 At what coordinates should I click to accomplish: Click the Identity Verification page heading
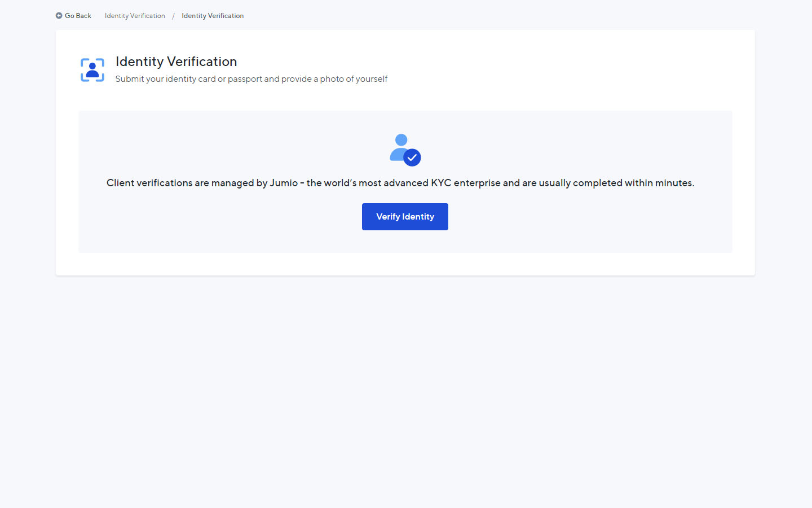176,62
